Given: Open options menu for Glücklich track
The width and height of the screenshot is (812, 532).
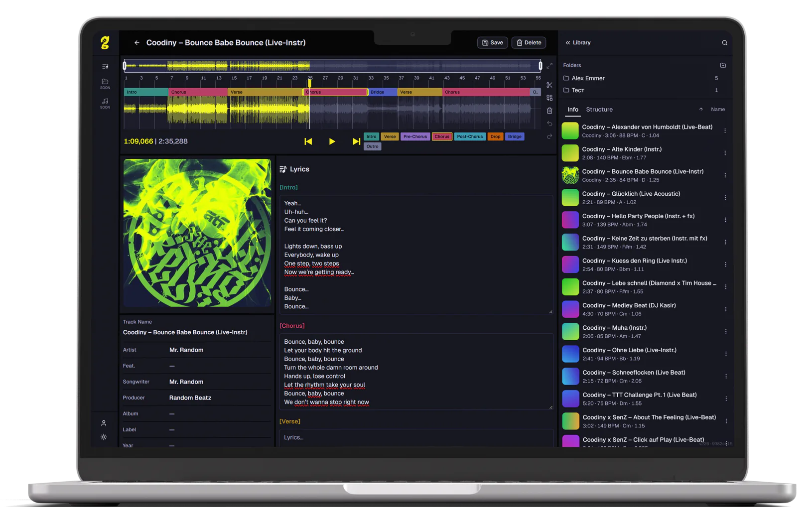Looking at the screenshot, I should pyautogui.click(x=725, y=198).
